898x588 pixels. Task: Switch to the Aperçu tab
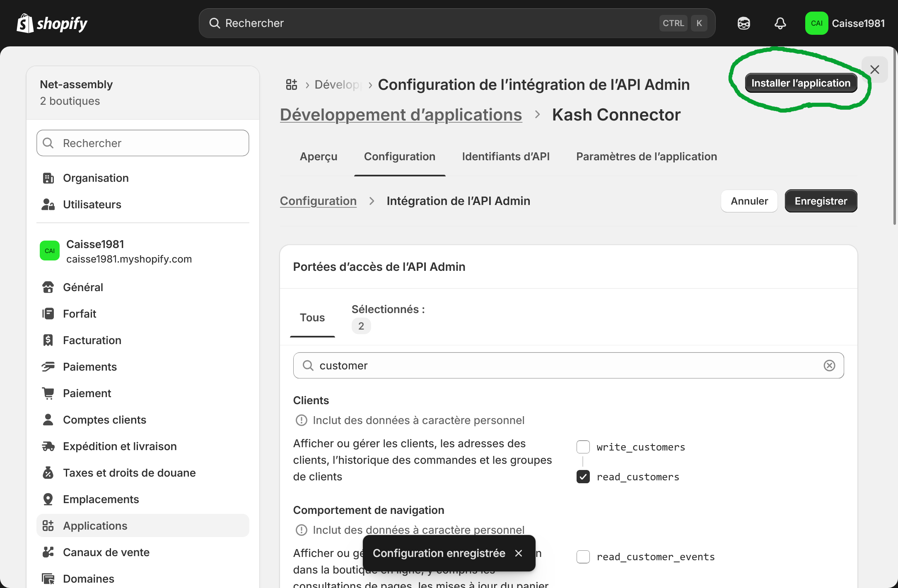point(318,157)
